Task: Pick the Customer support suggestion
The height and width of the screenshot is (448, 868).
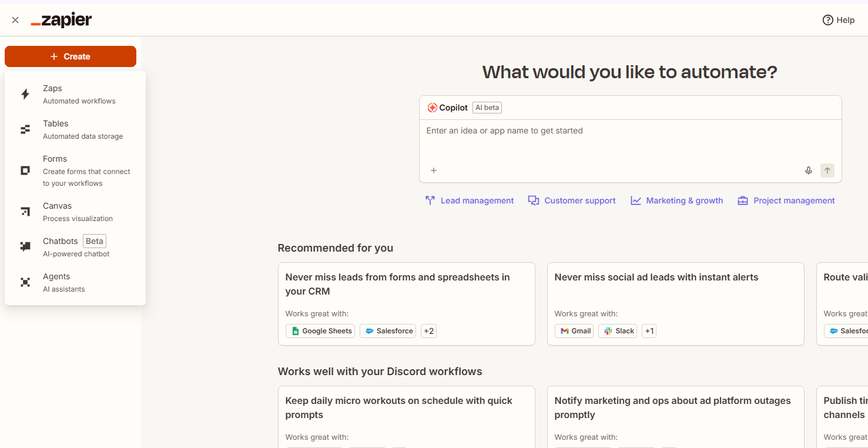Action: coord(572,200)
